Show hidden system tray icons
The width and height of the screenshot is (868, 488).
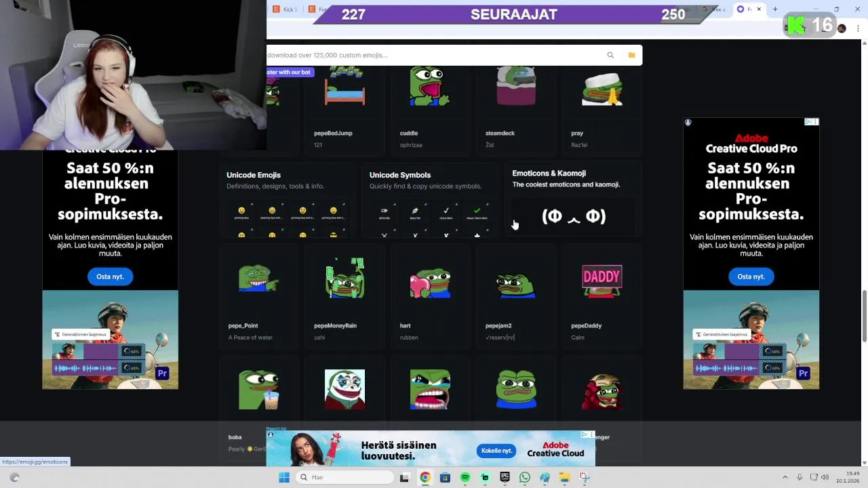pos(785,477)
